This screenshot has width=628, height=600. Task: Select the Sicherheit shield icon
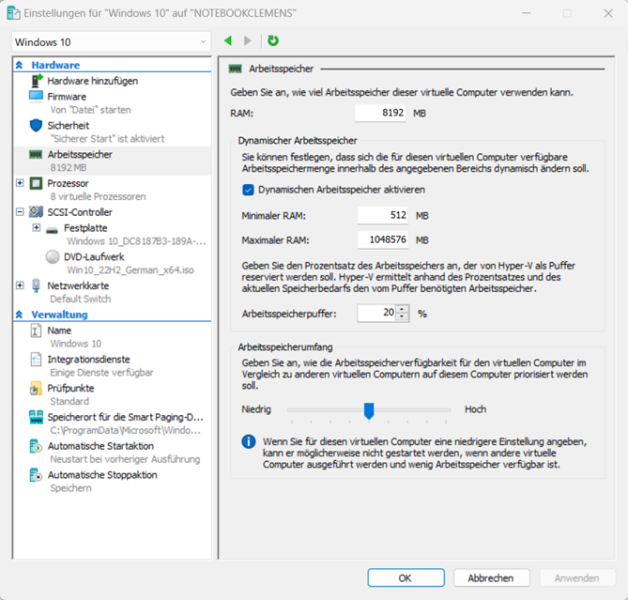coord(36,125)
